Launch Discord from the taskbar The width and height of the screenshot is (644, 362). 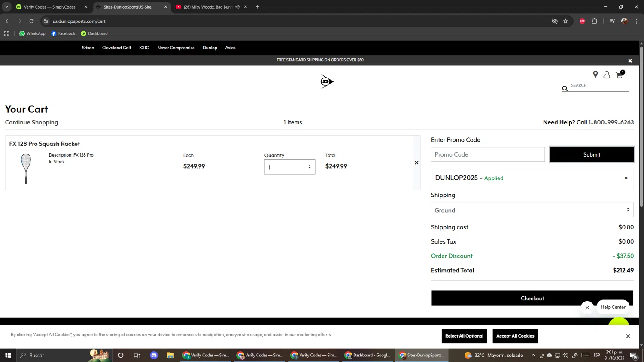tap(154, 355)
